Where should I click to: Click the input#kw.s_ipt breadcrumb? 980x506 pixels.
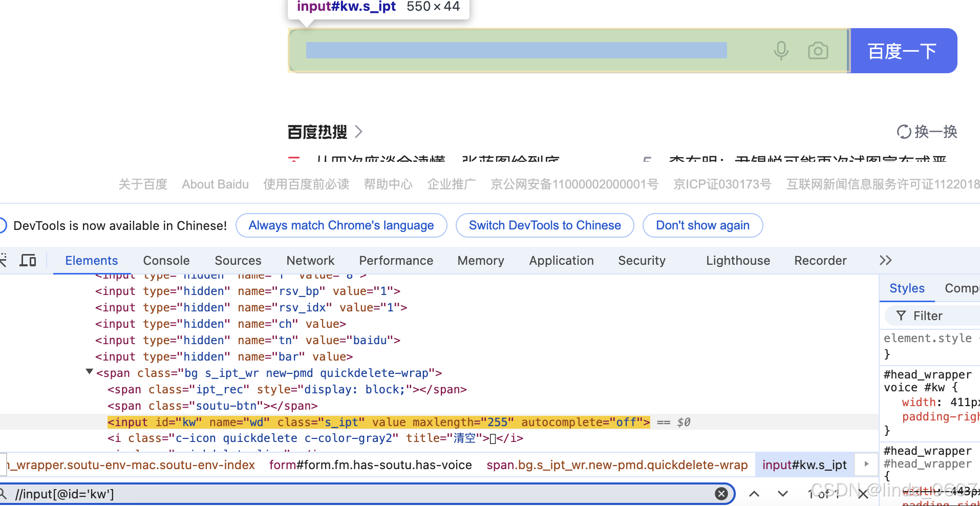point(804,465)
